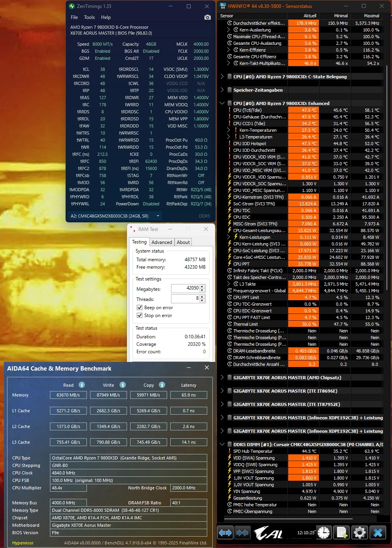Image resolution: width=392 pixels, height=548 pixels.
Task: Expand the Kern-Temperaturen sub-row
Action: [229, 130]
